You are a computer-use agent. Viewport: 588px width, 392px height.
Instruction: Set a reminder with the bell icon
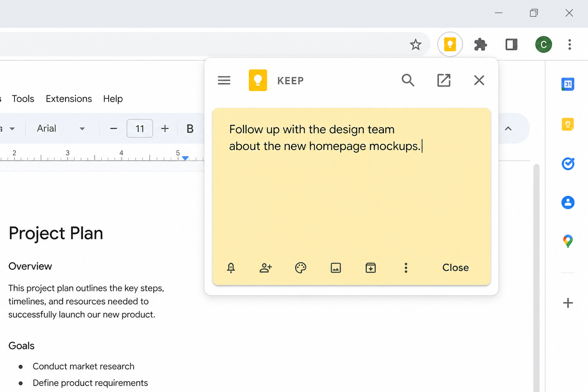(x=231, y=268)
